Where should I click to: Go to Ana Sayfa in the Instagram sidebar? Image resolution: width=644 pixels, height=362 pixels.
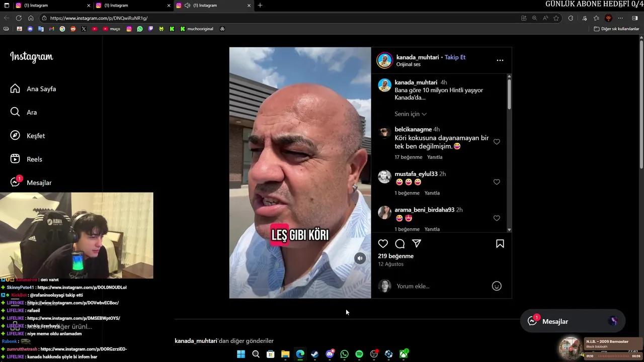click(x=33, y=89)
